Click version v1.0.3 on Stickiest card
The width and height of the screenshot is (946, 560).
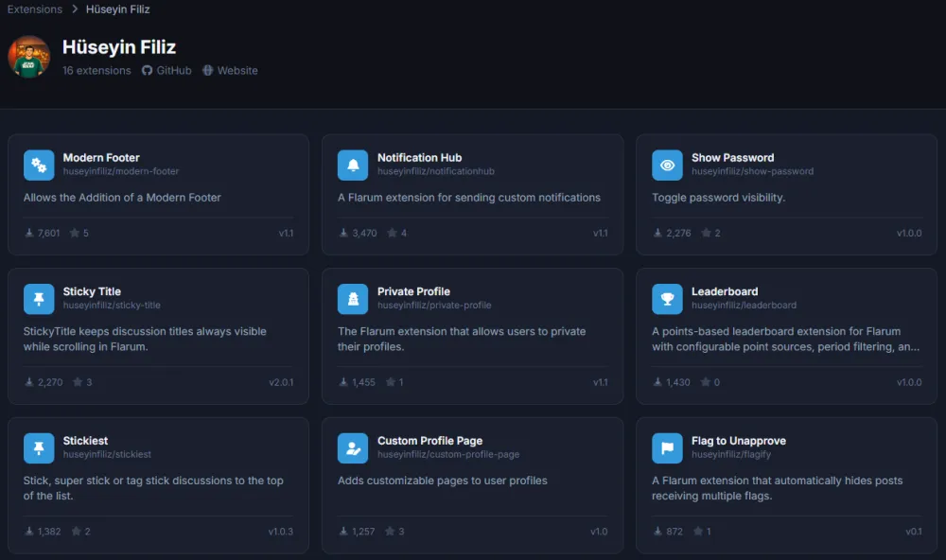click(281, 531)
